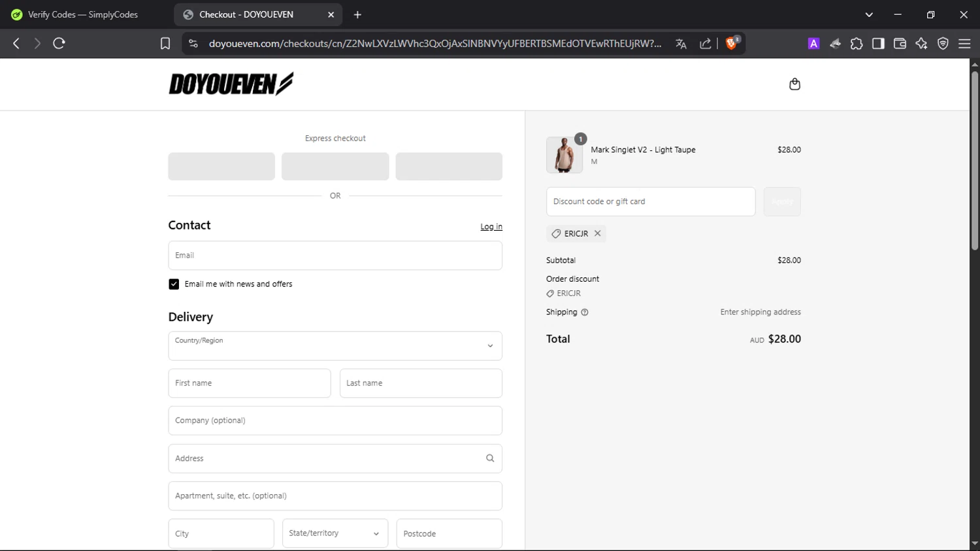Image resolution: width=980 pixels, height=551 pixels.
Task: Click the browser forward arrow
Action: click(x=37, y=43)
